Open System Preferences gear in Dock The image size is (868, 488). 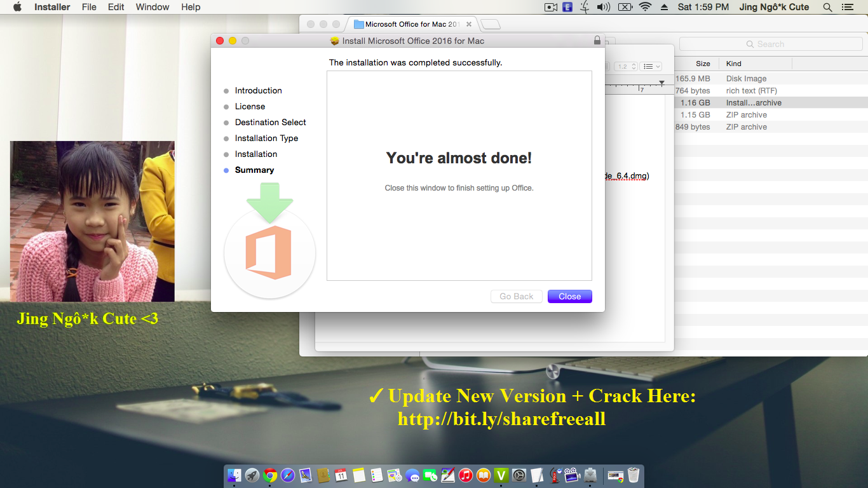(x=519, y=475)
